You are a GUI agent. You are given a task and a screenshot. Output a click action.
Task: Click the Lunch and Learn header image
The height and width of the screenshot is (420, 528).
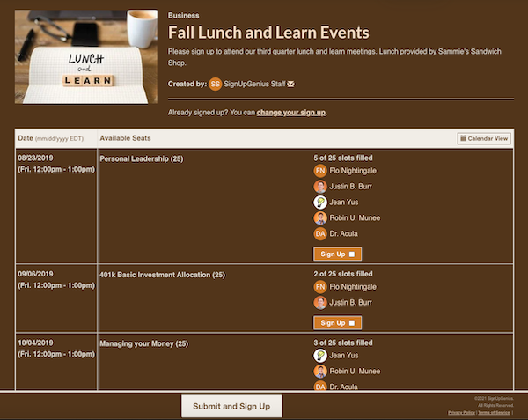point(86,56)
